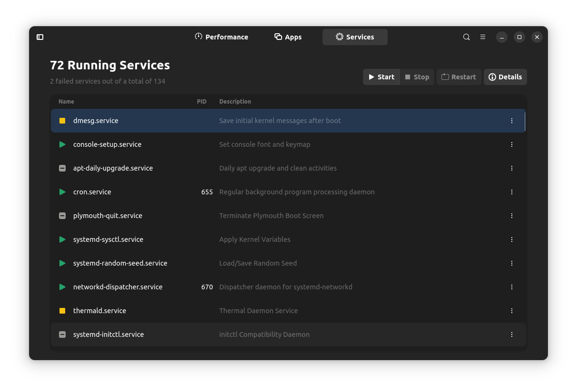Click the gear icon on the Services tab
The width and height of the screenshot is (577, 392).
340,37
